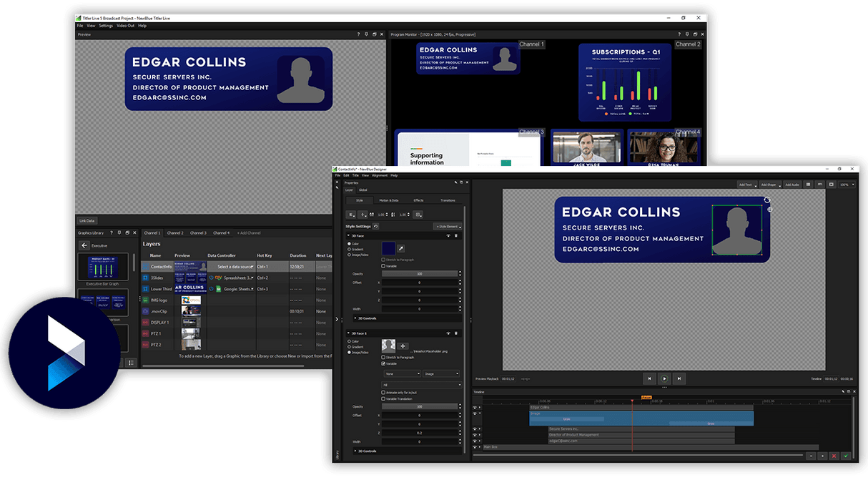Image resolution: width=868 pixels, height=485 pixels.
Task: Close the Designer Properties panel
Action: [x=467, y=182]
